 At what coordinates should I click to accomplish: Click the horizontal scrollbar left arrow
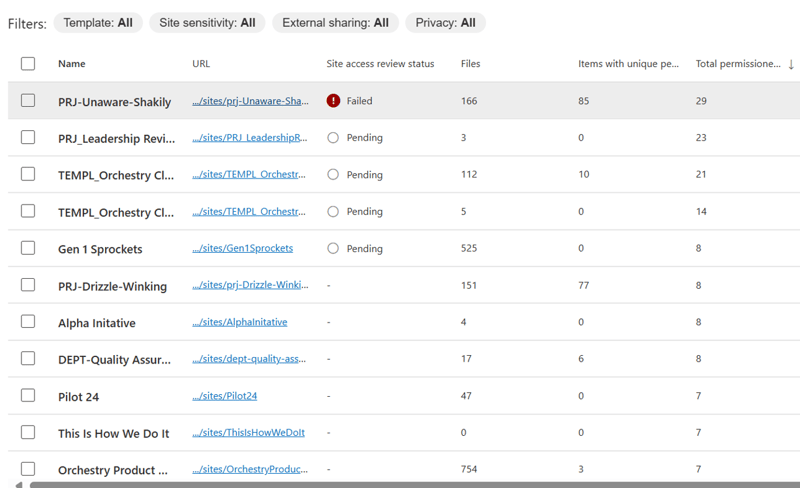(x=19, y=484)
